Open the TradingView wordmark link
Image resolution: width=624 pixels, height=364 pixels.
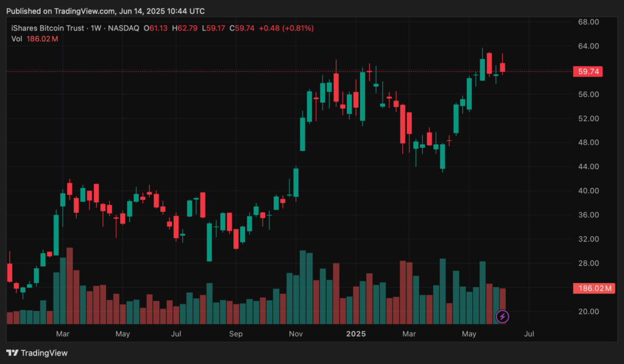pyautogui.click(x=44, y=353)
